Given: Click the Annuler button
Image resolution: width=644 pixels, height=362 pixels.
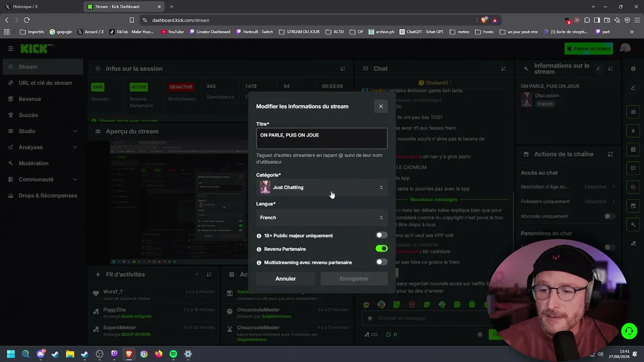Looking at the screenshot, I should coord(286,279).
